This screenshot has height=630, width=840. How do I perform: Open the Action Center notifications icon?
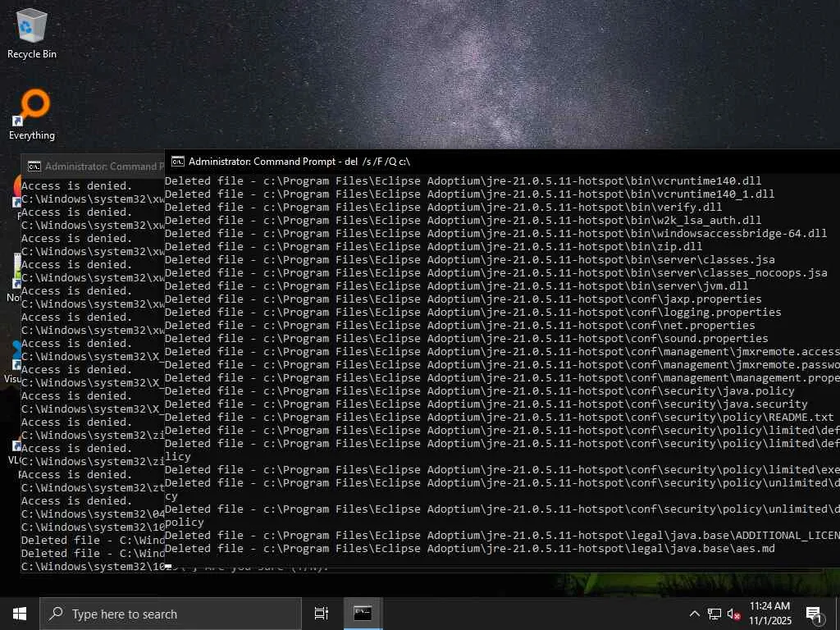814,614
